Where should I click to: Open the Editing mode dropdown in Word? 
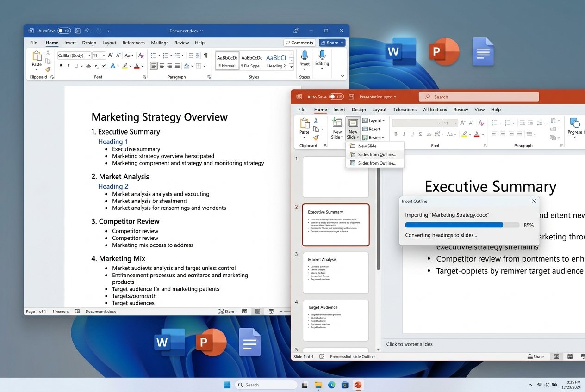[322, 60]
